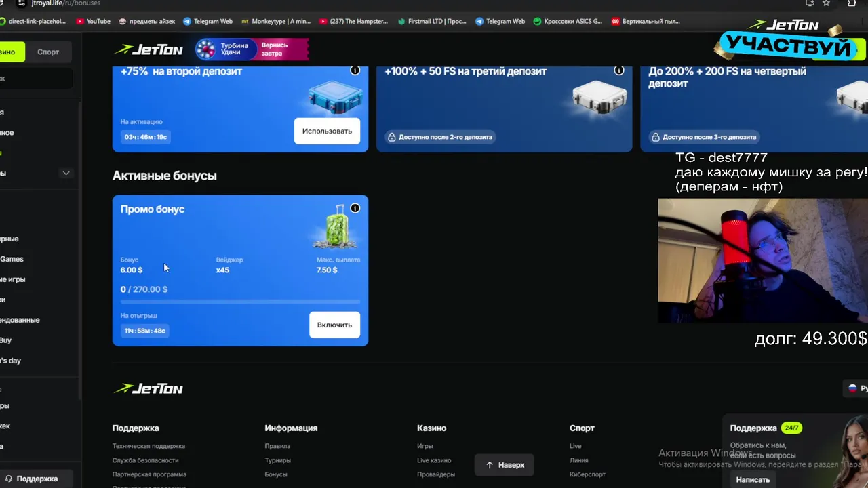Open the Турниры footer link
868x488 pixels.
click(277, 460)
